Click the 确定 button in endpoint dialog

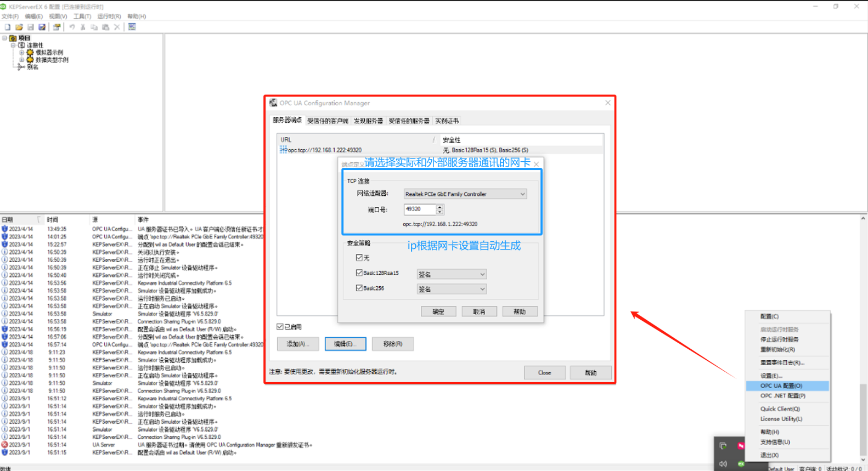(x=438, y=311)
